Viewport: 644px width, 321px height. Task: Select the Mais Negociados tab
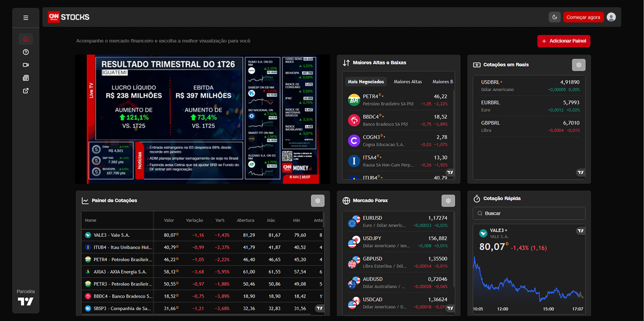[x=366, y=82]
